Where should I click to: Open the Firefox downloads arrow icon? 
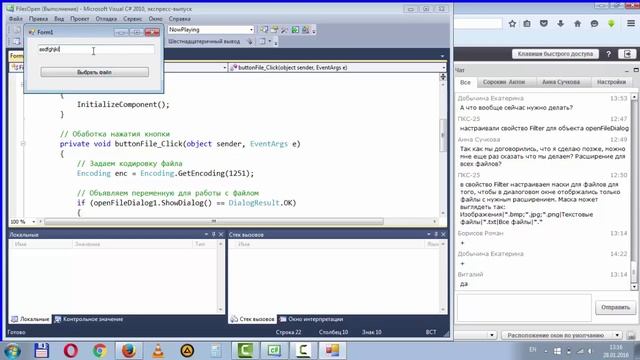(560, 24)
